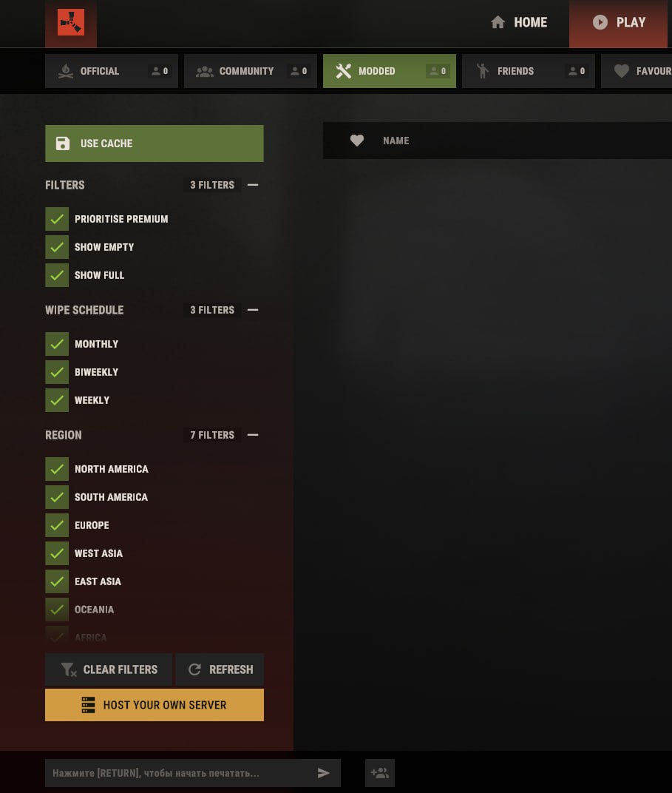Toggle the Europe region checkbox
Viewport: 672px width, 793px height.
[57, 525]
